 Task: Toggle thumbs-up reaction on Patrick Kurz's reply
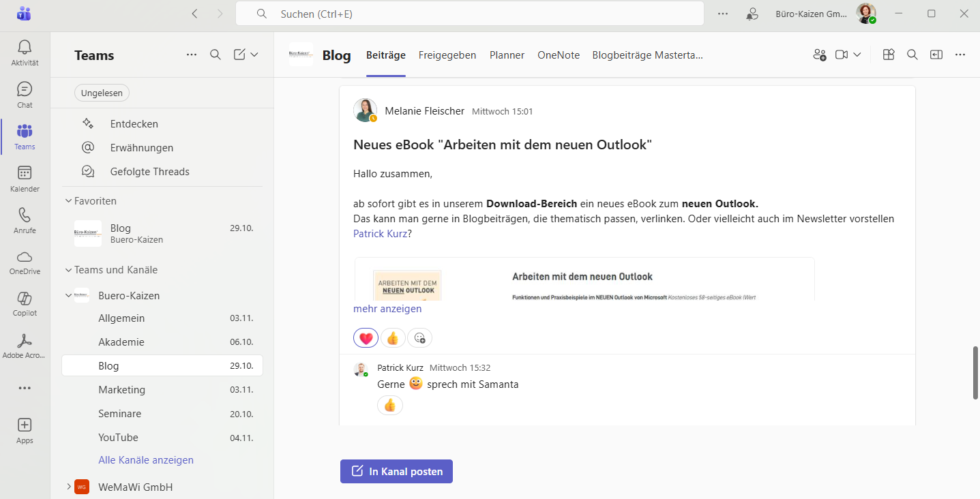[390, 406]
